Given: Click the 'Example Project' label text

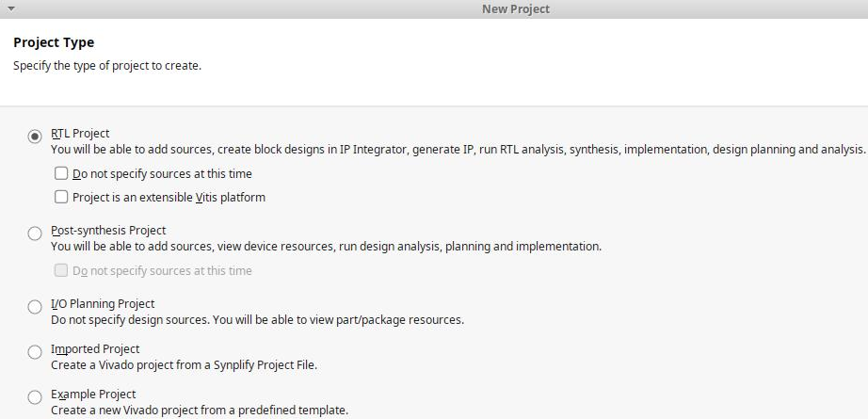Looking at the screenshot, I should point(93,395).
